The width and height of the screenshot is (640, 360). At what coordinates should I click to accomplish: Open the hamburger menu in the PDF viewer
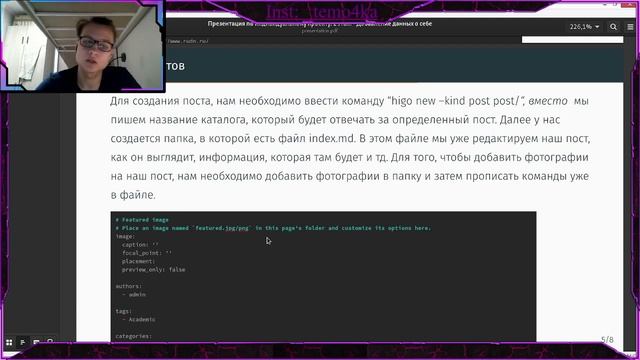pos(630,27)
